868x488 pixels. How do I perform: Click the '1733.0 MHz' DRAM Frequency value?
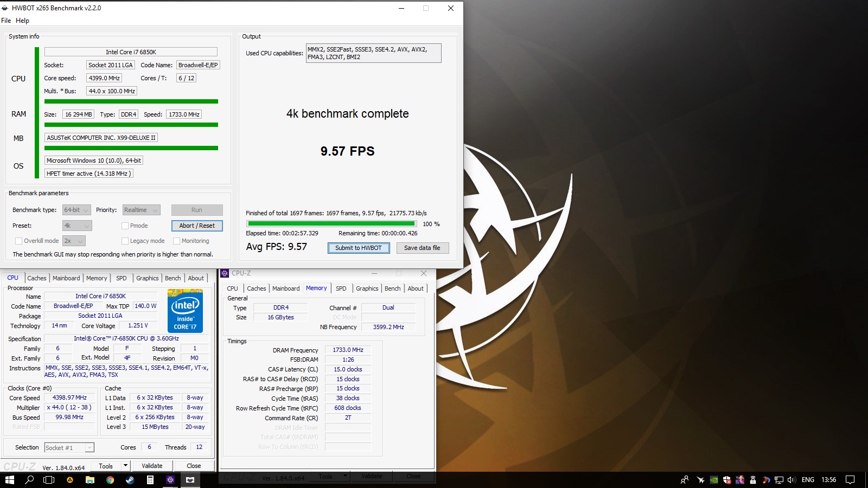348,350
